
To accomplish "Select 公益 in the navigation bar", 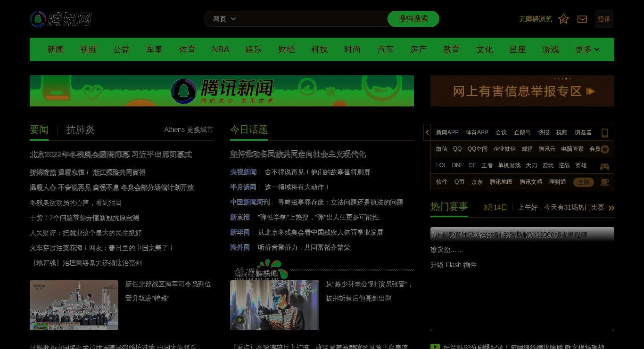I will click(122, 49).
